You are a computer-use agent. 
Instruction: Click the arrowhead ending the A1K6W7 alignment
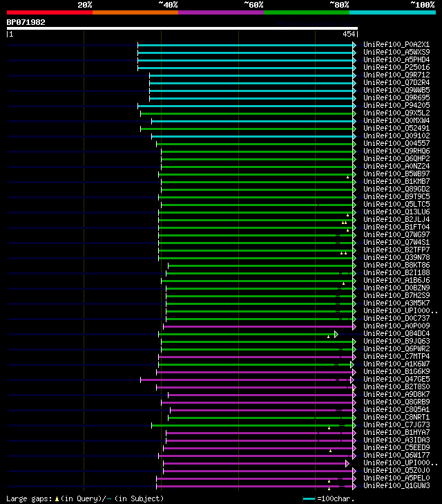(352, 364)
